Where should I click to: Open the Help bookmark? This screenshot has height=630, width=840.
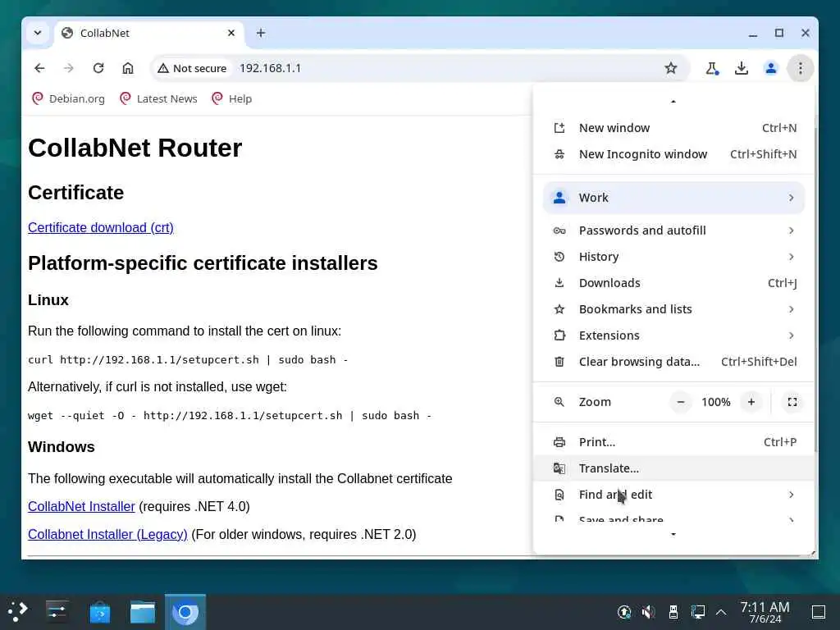[x=232, y=98]
